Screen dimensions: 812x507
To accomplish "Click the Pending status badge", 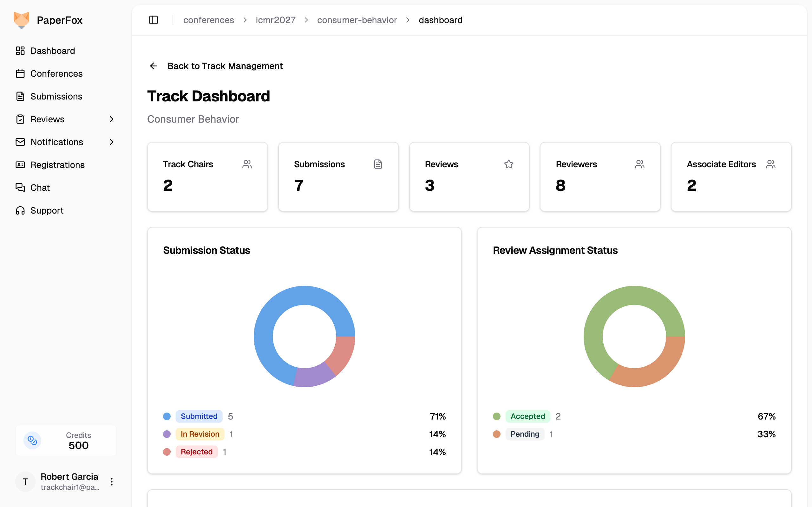I will click(524, 434).
